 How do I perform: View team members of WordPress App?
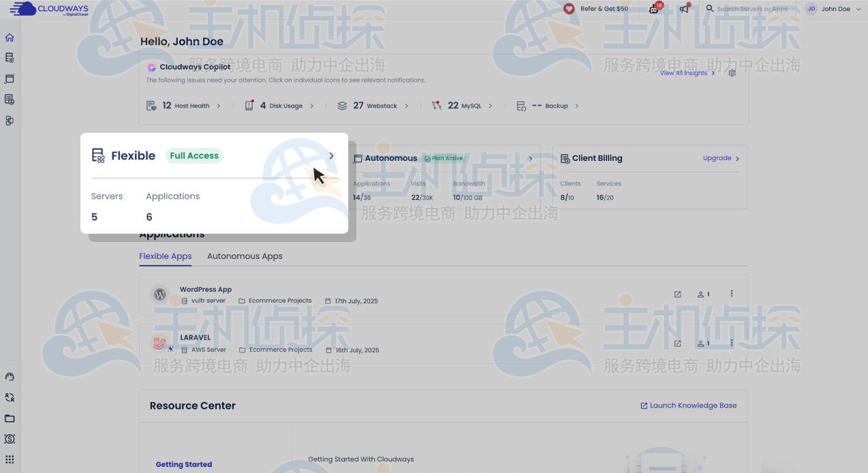point(703,294)
